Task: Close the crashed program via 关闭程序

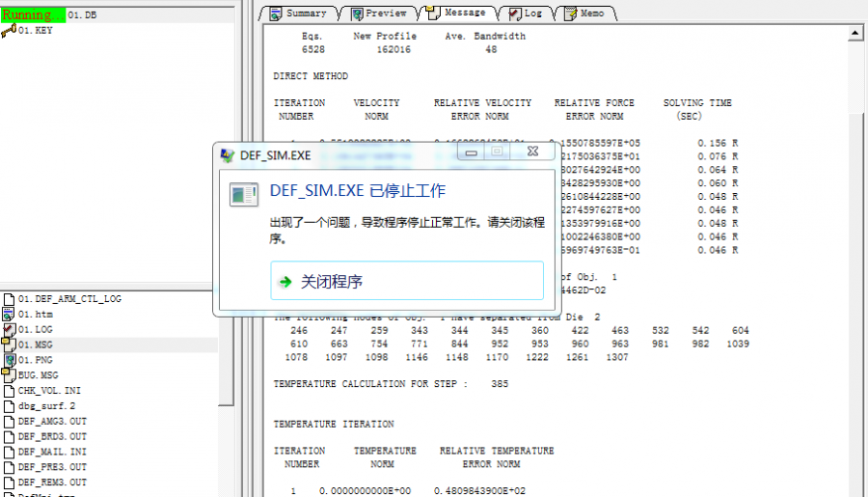Action: coord(407,281)
